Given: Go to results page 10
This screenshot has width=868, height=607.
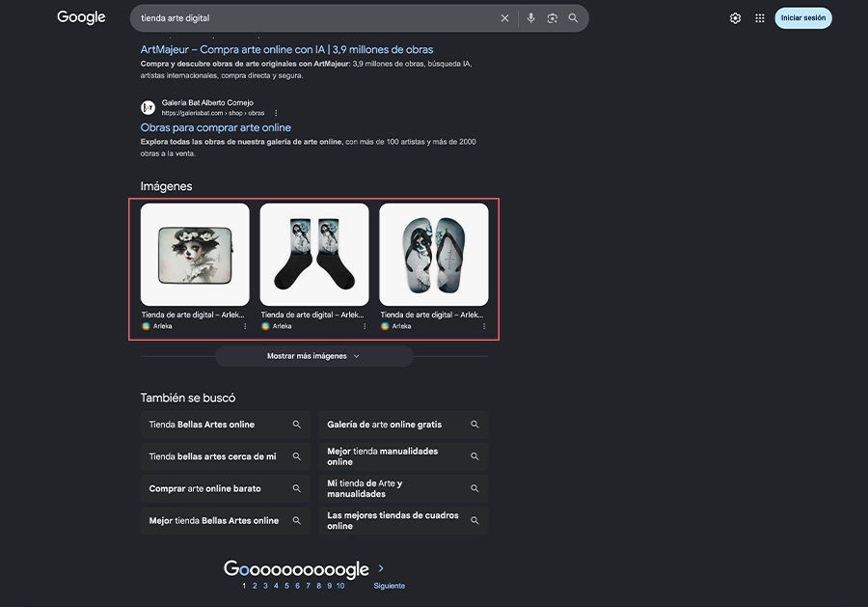Looking at the screenshot, I should tap(340, 586).
